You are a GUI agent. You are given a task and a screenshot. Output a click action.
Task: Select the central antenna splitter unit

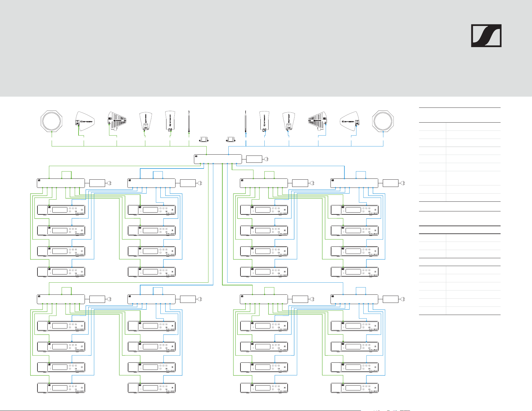click(x=218, y=159)
